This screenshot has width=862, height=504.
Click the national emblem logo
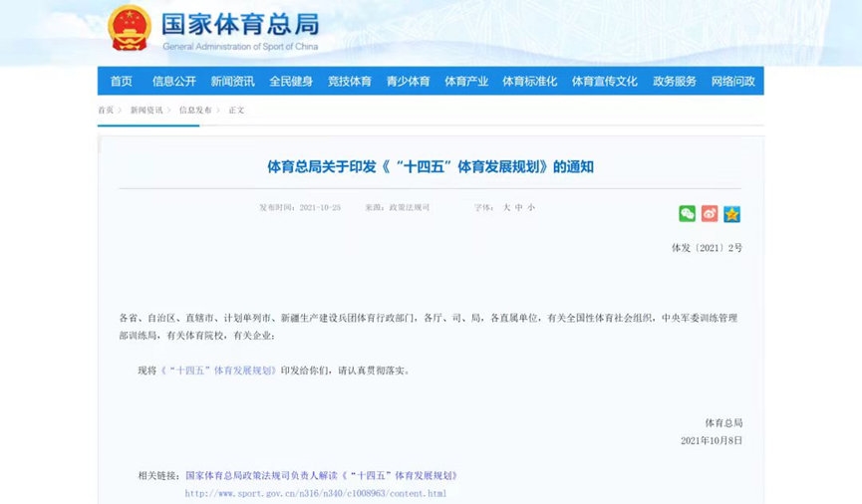click(x=130, y=27)
